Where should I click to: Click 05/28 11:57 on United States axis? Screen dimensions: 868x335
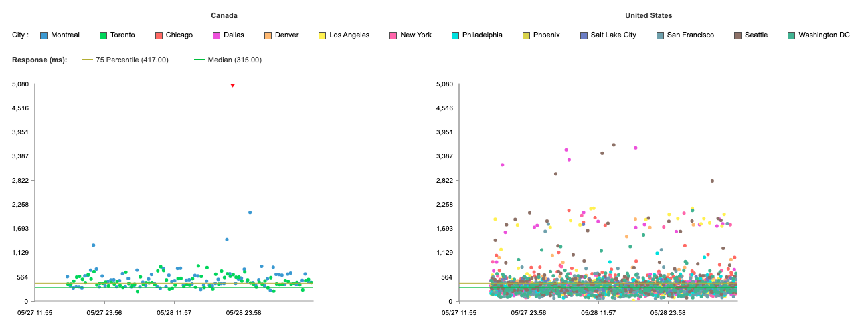coord(598,312)
